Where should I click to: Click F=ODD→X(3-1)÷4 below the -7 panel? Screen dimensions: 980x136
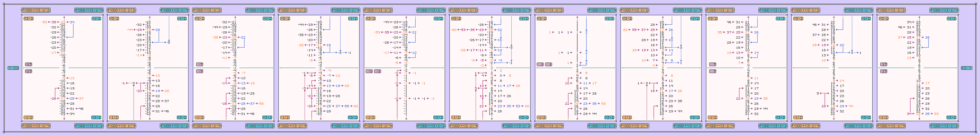click(x=207, y=126)
